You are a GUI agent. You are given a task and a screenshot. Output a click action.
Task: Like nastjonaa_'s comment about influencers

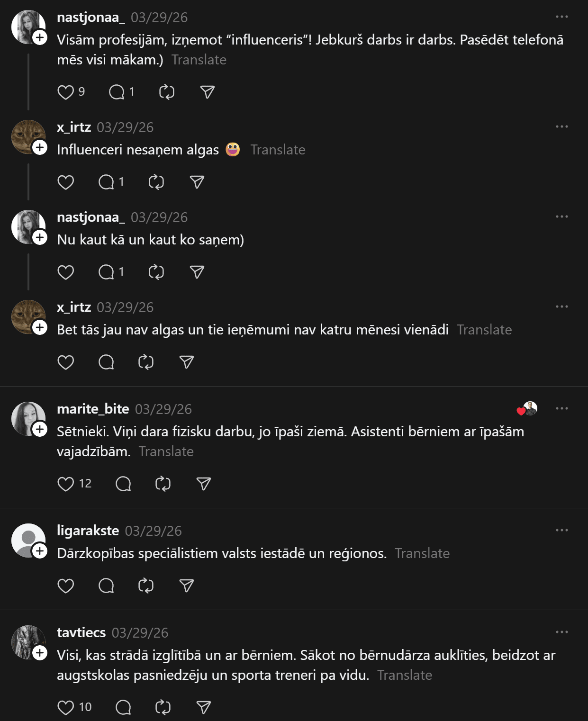tap(65, 92)
